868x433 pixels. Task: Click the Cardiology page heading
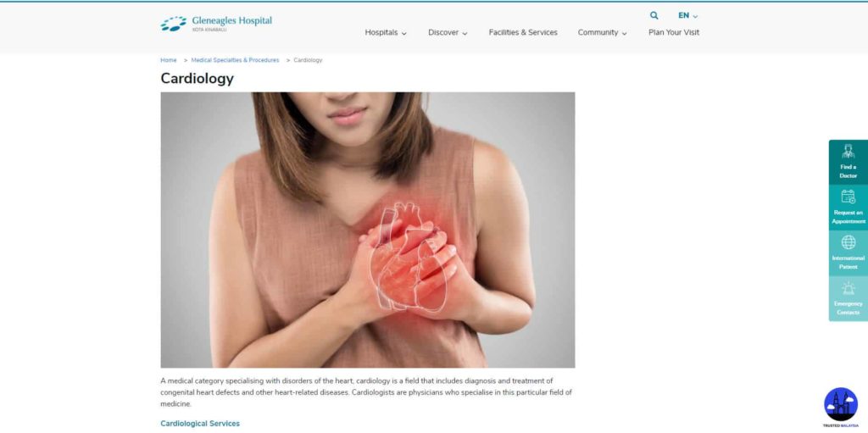click(197, 79)
